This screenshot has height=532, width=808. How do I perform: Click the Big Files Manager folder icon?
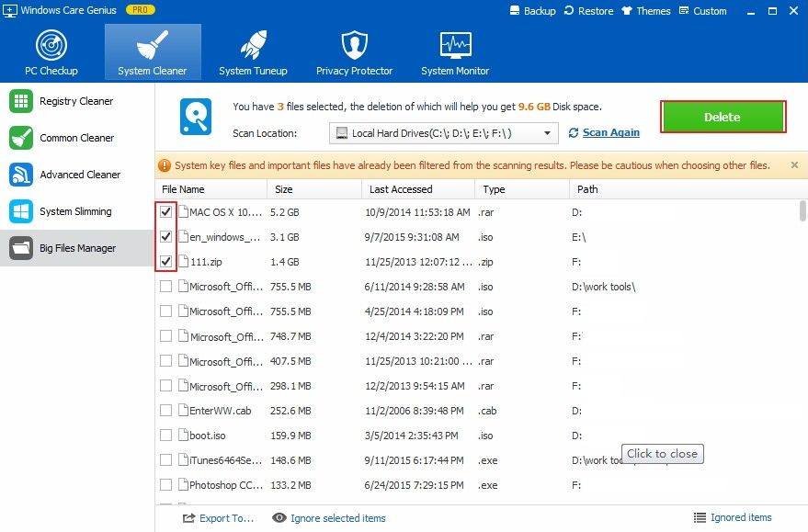(21, 248)
